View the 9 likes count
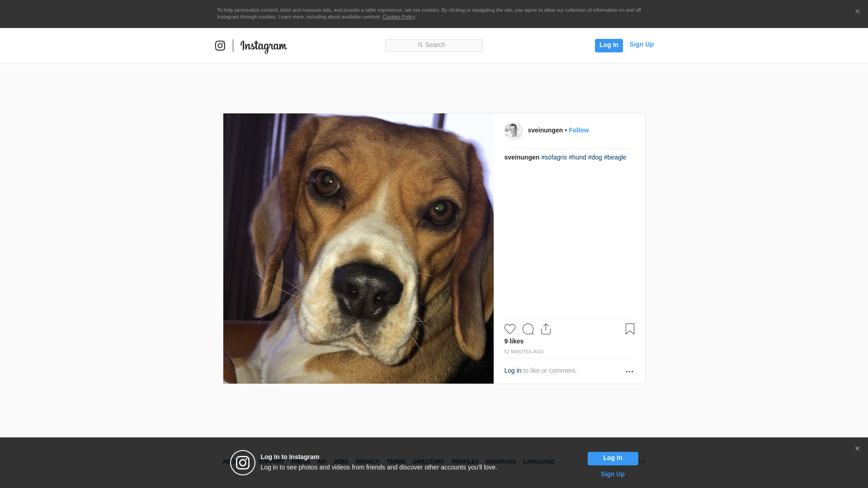Screen dimensions: 868x488 coord(514,341)
